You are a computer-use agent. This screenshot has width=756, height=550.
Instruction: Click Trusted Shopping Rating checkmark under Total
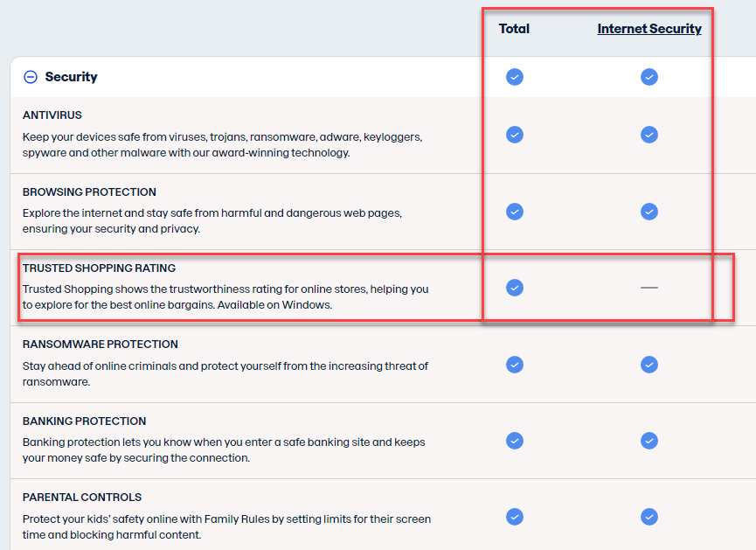click(515, 288)
